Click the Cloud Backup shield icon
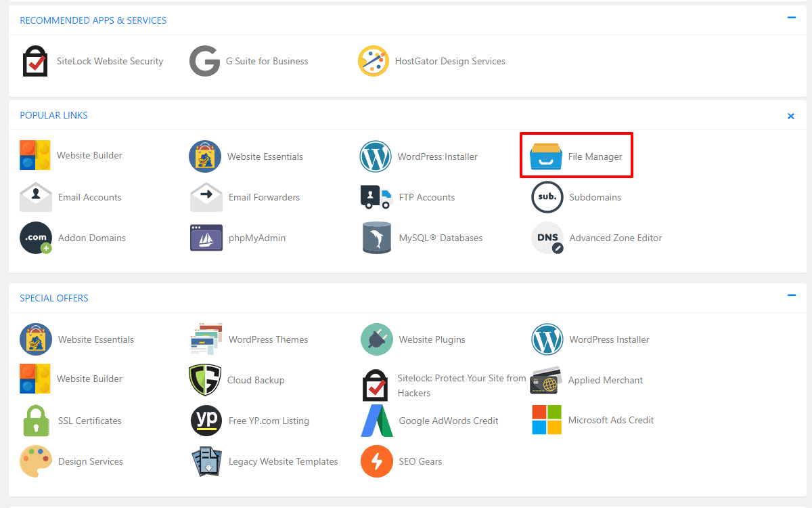Viewport: 812px width, 508px height. tap(205, 380)
